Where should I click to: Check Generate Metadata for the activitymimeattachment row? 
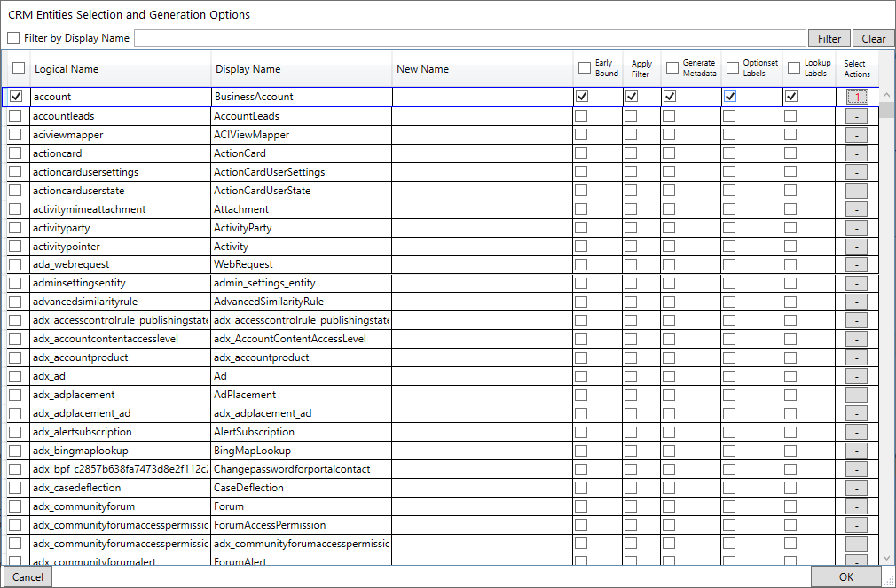click(x=669, y=209)
